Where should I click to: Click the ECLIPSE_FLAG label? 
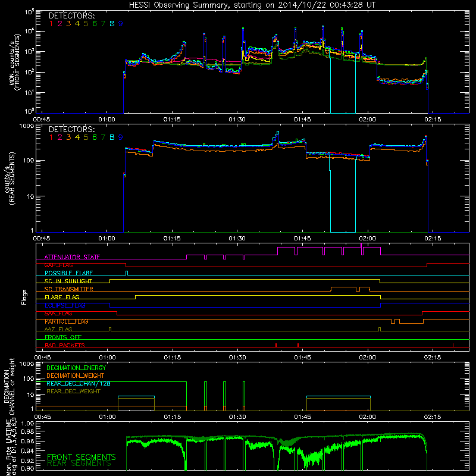click(65, 305)
